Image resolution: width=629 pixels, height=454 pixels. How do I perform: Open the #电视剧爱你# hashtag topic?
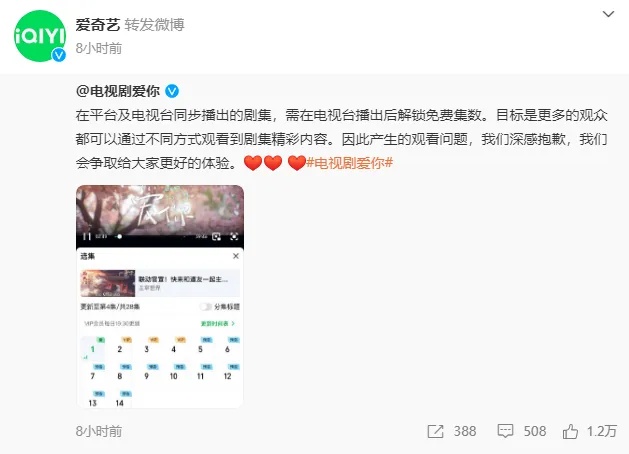coord(349,163)
